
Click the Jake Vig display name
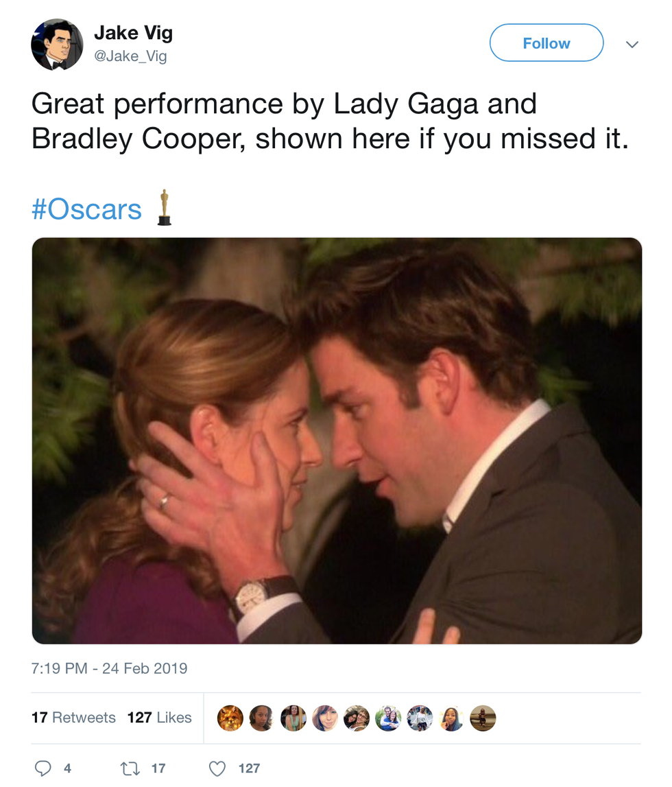pyautogui.click(x=133, y=32)
